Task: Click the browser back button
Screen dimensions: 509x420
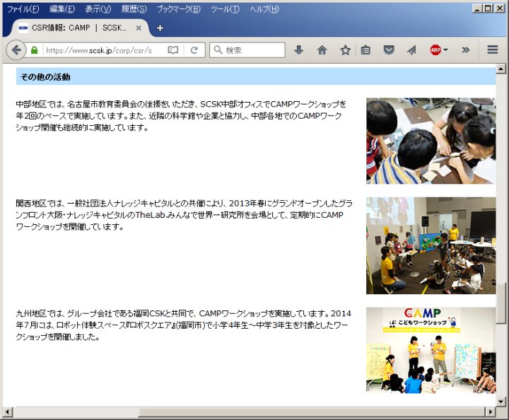Action: point(16,50)
